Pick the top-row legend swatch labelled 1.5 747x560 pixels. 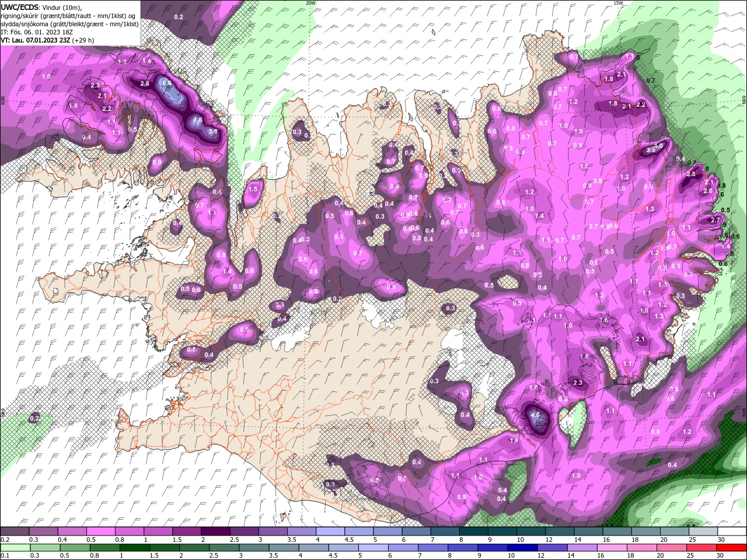187,531
